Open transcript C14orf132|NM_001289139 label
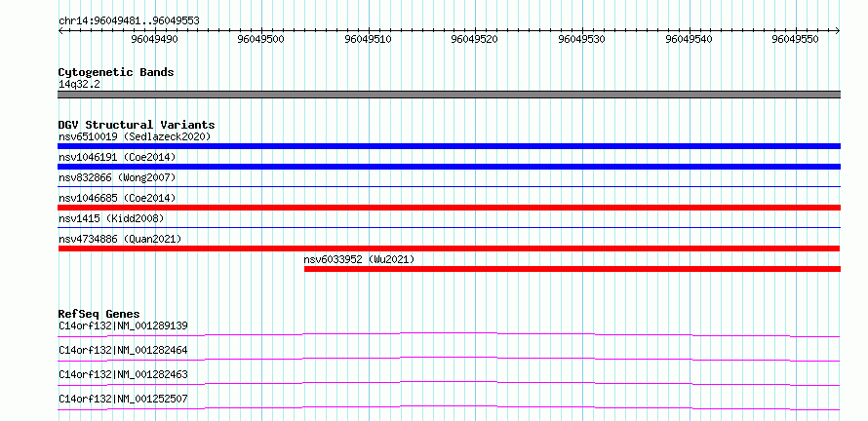The height and width of the screenshot is (421, 868). [x=123, y=325]
